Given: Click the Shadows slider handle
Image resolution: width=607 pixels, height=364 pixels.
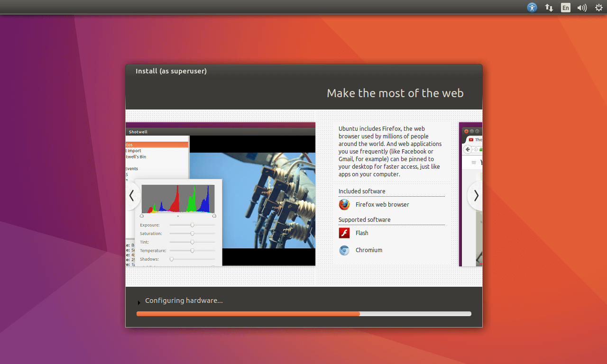Looking at the screenshot, I should [x=171, y=259].
